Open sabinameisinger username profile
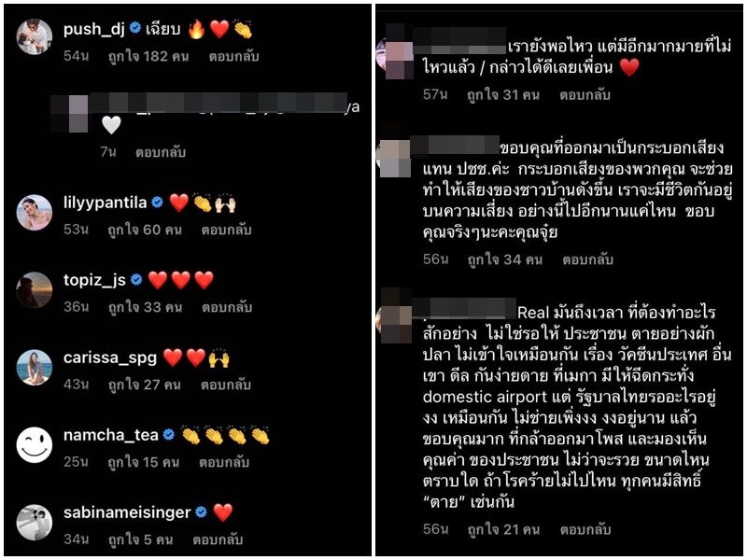This screenshot has width=747, height=560. 127,512
